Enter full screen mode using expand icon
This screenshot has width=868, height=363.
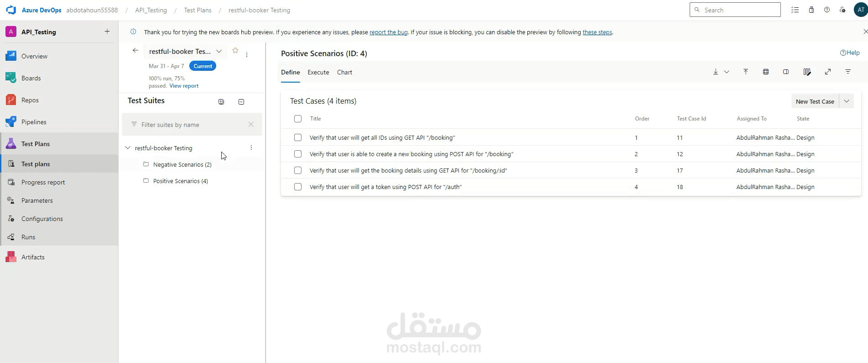(828, 72)
